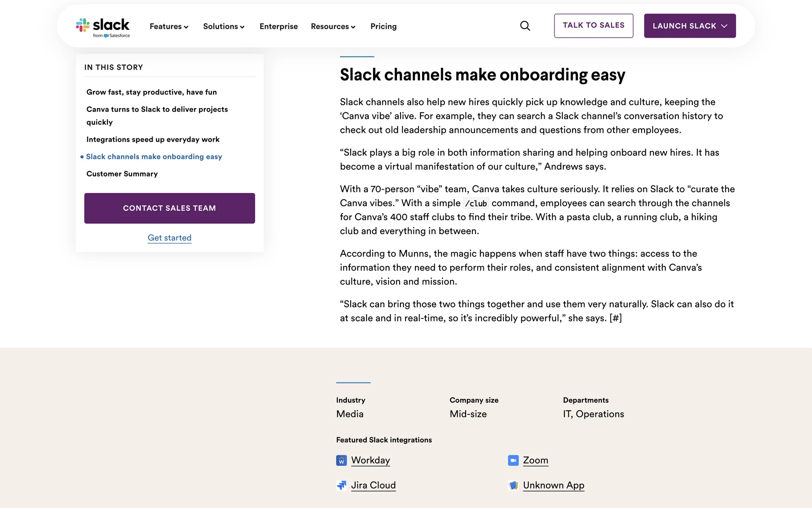
Task: Open the search magnifier icon
Action: pos(525,26)
